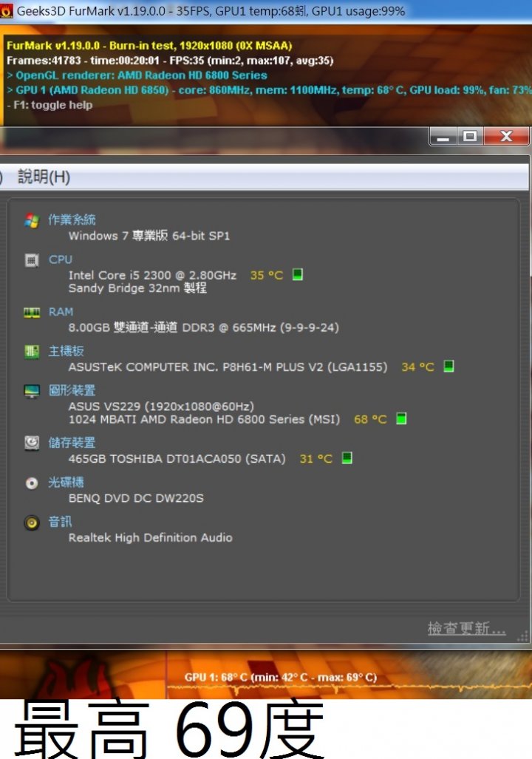Click the storage hard drive icon
This screenshot has width=532, height=759.
click(x=32, y=443)
